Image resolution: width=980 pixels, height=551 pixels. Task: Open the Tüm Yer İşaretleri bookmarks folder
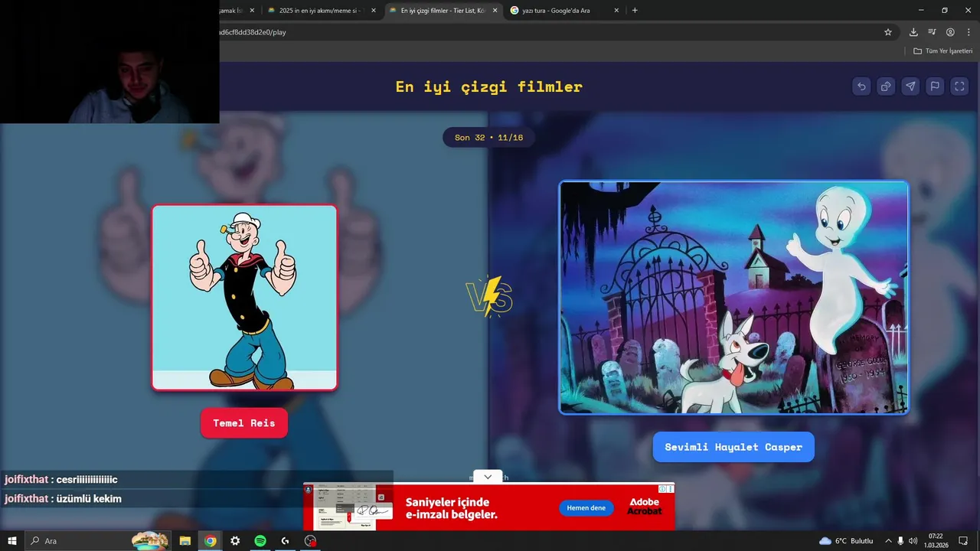(943, 51)
